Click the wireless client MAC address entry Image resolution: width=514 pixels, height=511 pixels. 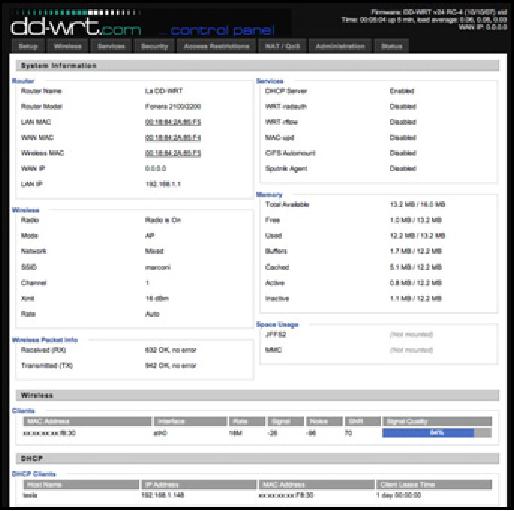point(49,433)
